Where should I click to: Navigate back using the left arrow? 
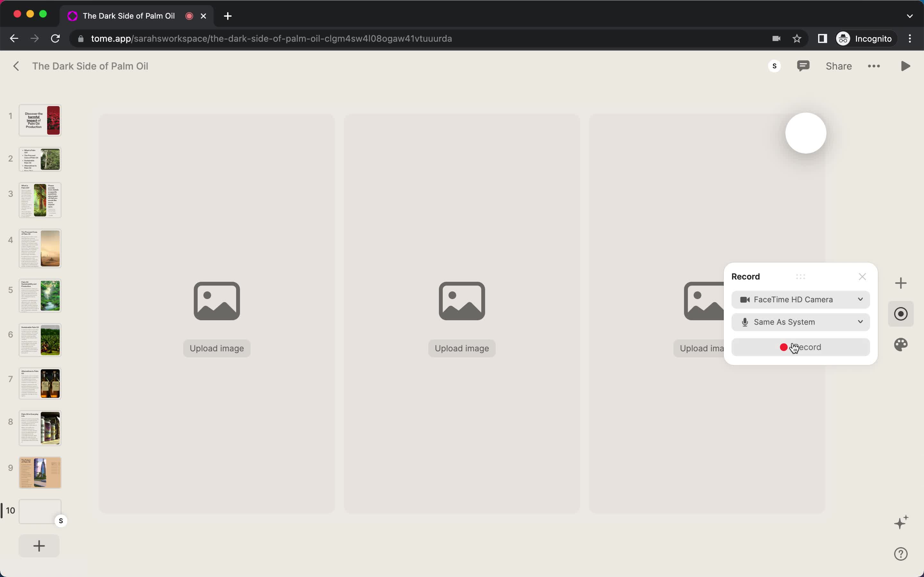tap(17, 66)
